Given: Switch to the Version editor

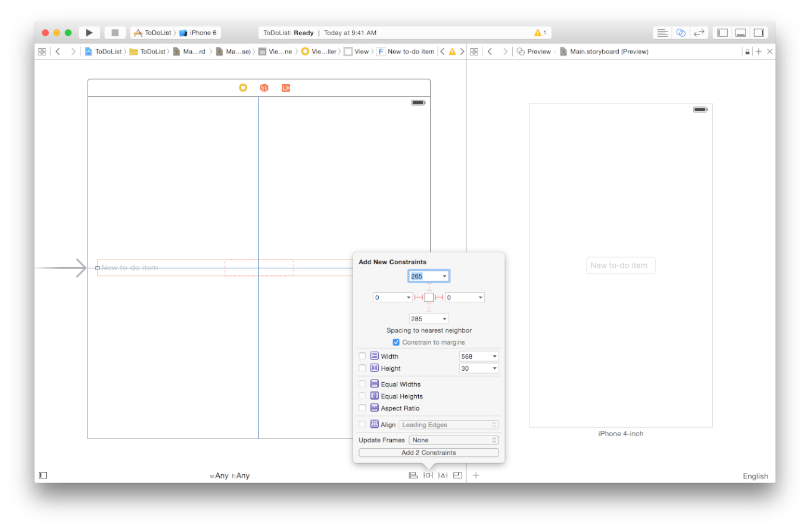Looking at the screenshot, I should [699, 33].
